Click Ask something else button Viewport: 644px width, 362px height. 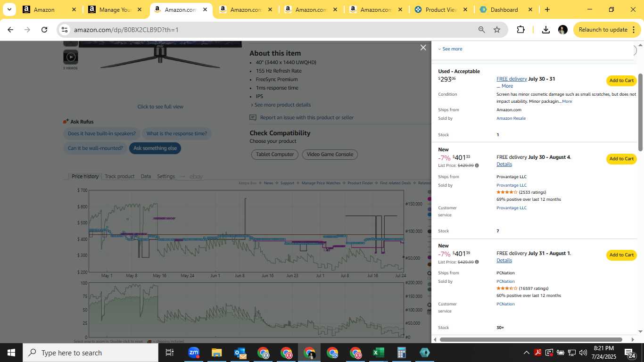[x=155, y=148]
